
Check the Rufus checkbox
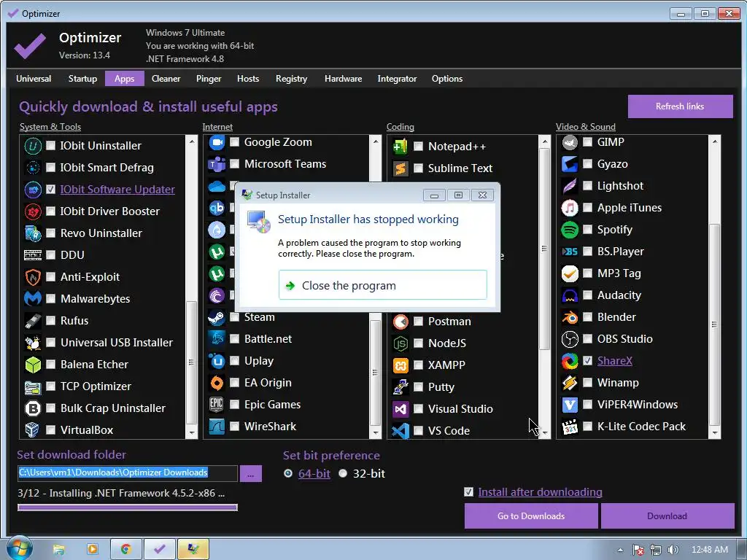click(50, 321)
